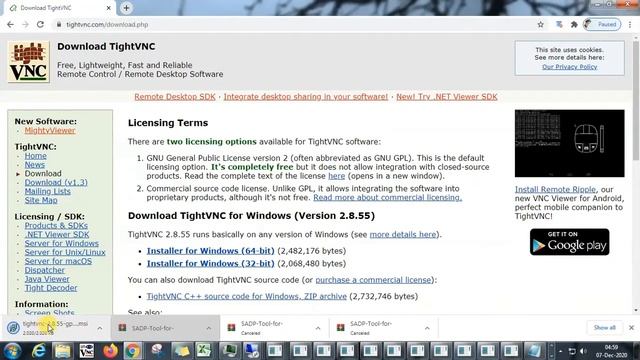Screen dimensions: 640x360
Task: Open the 'more details here' link
Action: pos(403,235)
